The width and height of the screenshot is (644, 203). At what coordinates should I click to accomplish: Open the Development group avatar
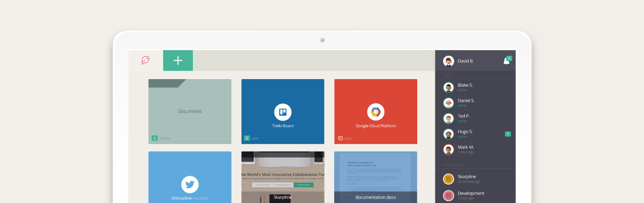pyautogui.click(x=448, y=195)
